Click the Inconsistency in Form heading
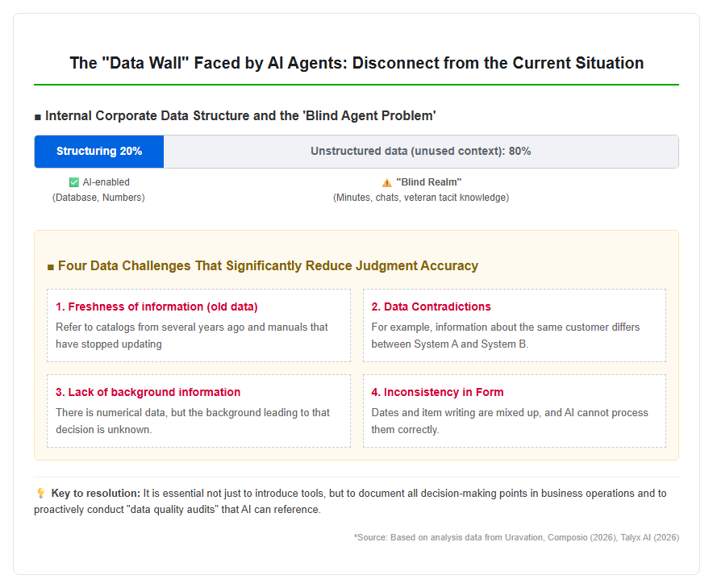 437,392
